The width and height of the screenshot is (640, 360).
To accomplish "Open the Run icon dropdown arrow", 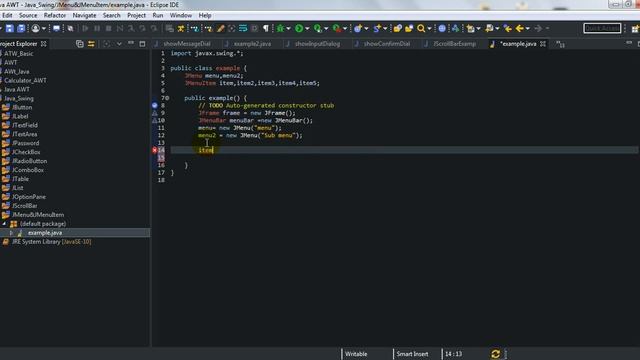I will pyautogui.click(x=307, y=29).
